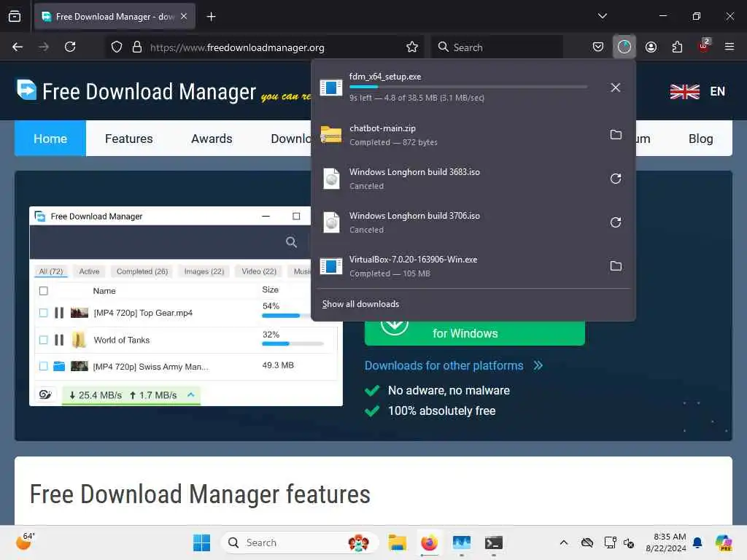The image size is (747, 560).
Task: Open containing folder for chatbot-main.zip
Action: click(x=616, y=135)
